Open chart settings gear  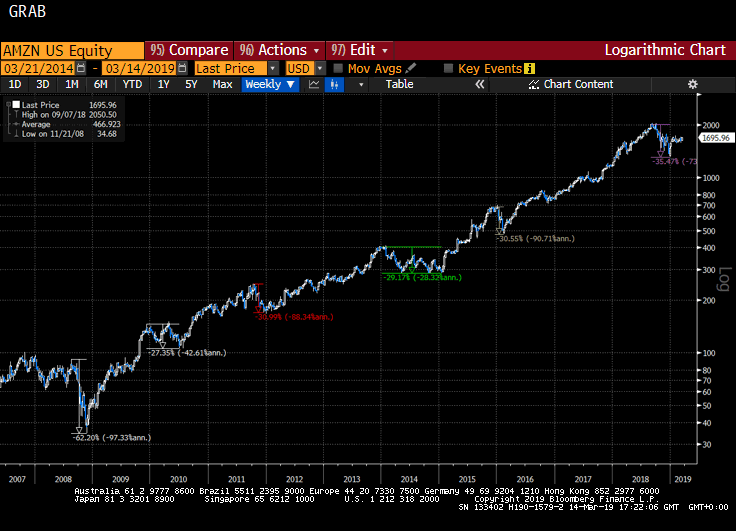pos(692,85)
